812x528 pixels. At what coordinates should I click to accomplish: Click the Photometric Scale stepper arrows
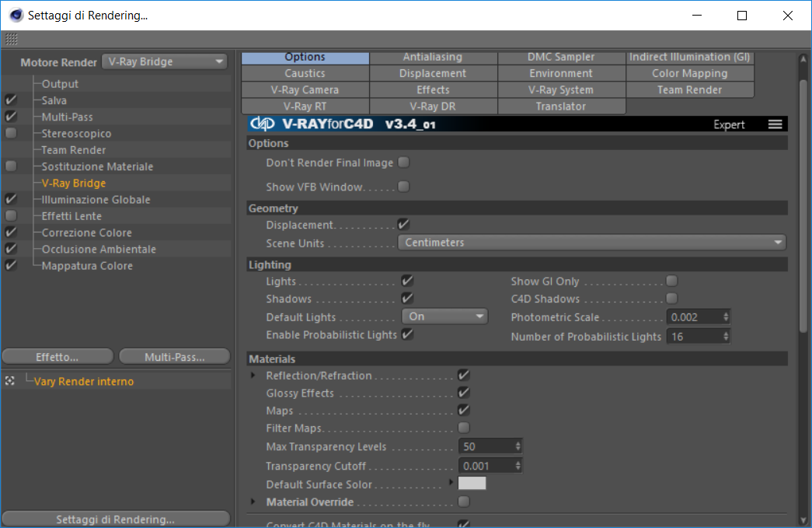click(x=726, y=317)
